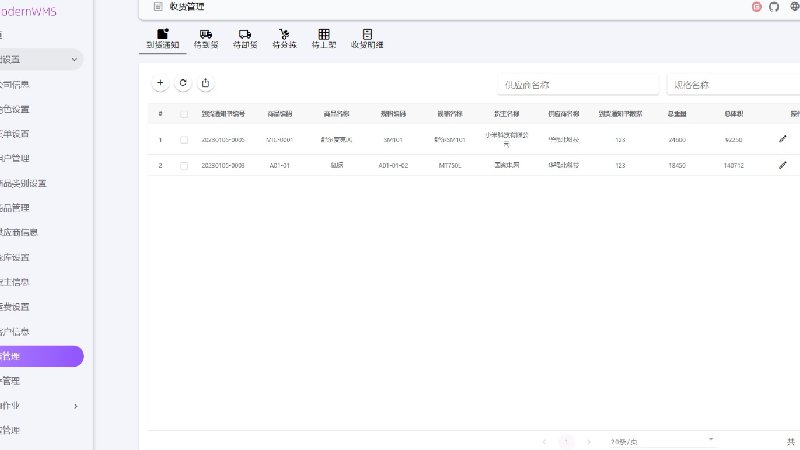Click the A01-01-02 spec code cell
The width and height of the screenshot is (800, 450).
pyautogui.click(x=393, y=165)
